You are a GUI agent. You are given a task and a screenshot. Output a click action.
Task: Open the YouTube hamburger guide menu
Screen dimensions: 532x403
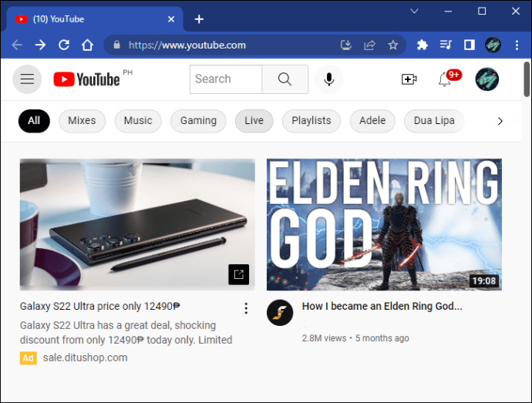27,79
